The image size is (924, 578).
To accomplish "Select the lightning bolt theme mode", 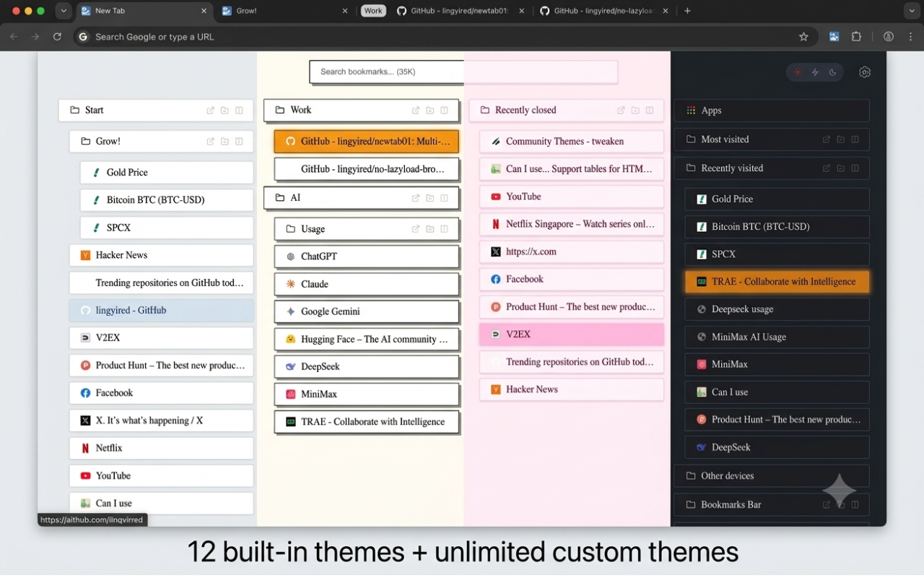I will click(815, 72).
